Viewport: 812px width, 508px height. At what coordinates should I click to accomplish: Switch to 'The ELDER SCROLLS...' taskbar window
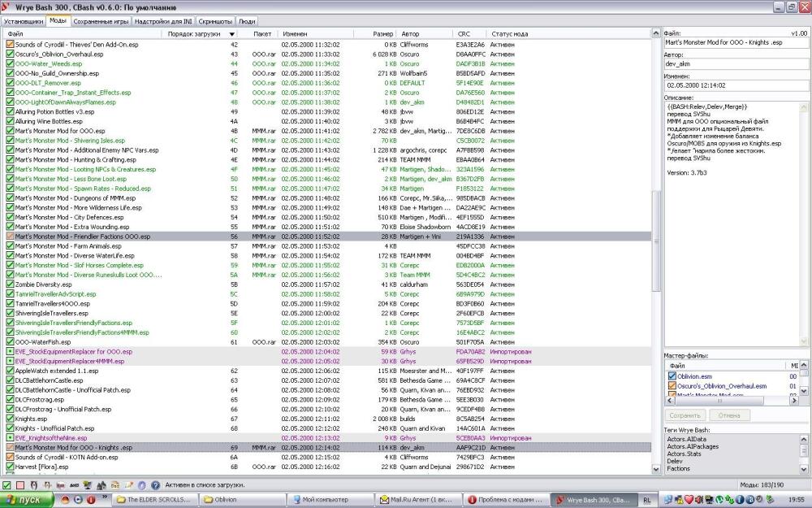click(x=154, y=500)
